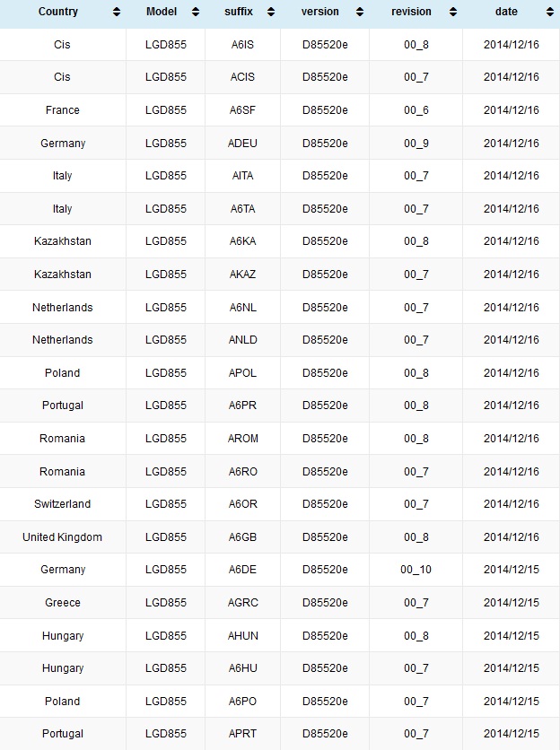This screenshot has width=560, height=750.
Task: Click the sort arrows beside Country header
Action: pyautogui.click(x=117, y=12)
